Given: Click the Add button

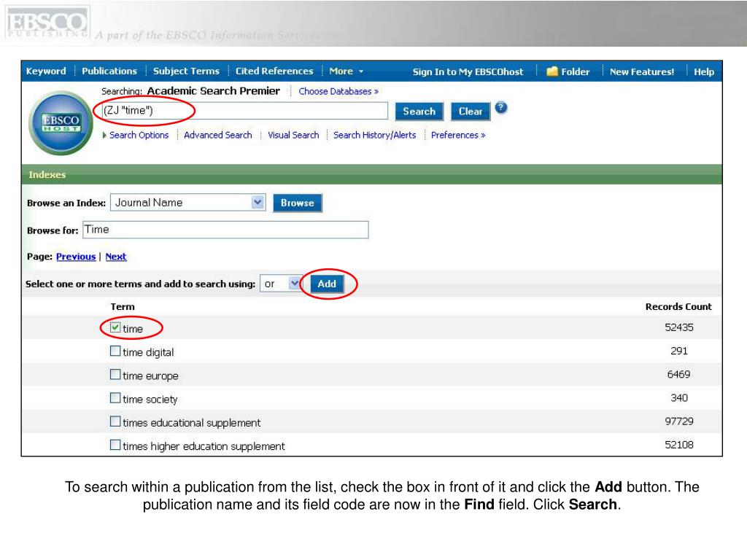Looking at the screenshot, I should [327, 284].
